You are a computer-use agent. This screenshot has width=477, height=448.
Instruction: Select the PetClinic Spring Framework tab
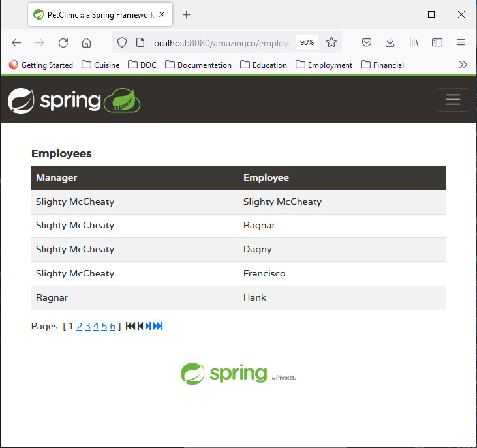pyautogui.click(x=100, y=14)
